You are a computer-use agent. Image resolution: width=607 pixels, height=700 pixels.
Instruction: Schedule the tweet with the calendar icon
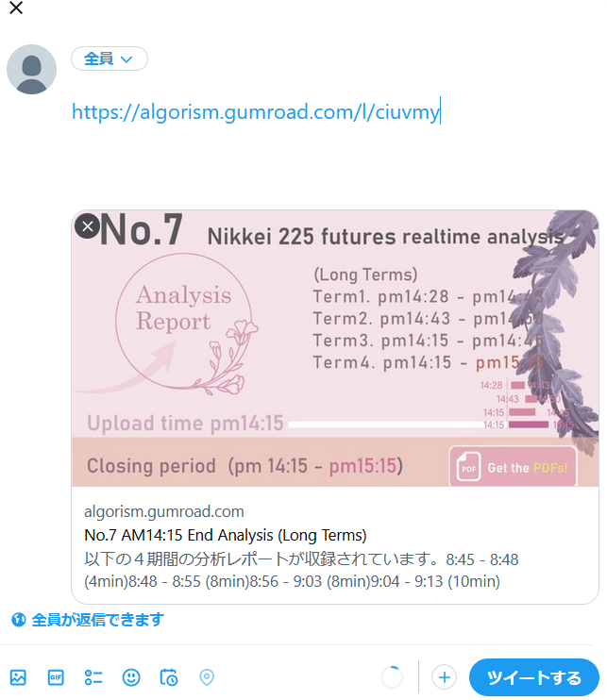(x=169, y=677)
